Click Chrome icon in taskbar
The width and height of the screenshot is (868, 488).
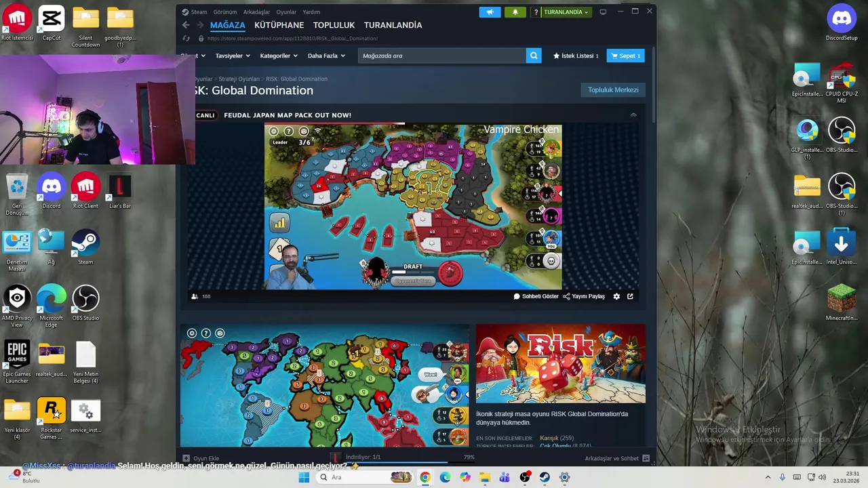(x=425, y=477)
